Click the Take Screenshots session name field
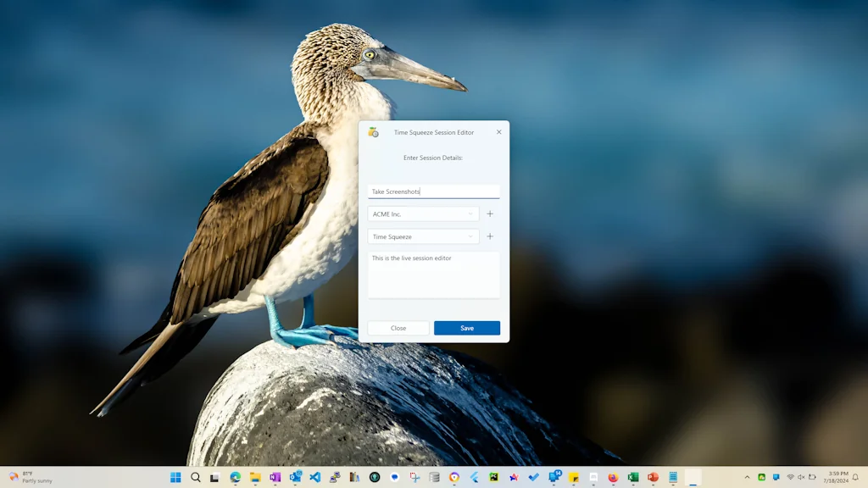The height and width of the screenshot is (488, 868). (433, 191)
